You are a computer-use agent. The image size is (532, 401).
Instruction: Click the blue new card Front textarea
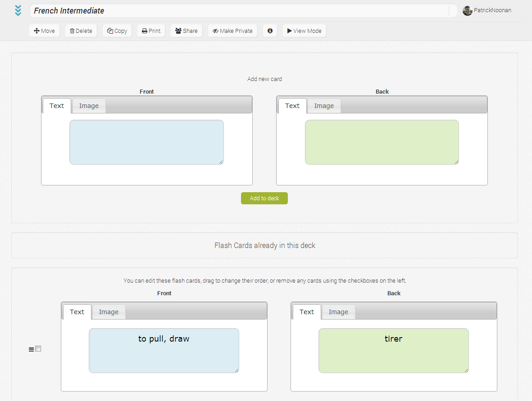(x=146, y=142)
